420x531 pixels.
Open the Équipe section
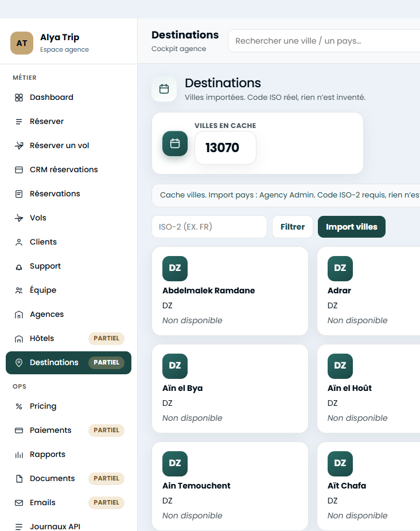click(x=68, y=290)
